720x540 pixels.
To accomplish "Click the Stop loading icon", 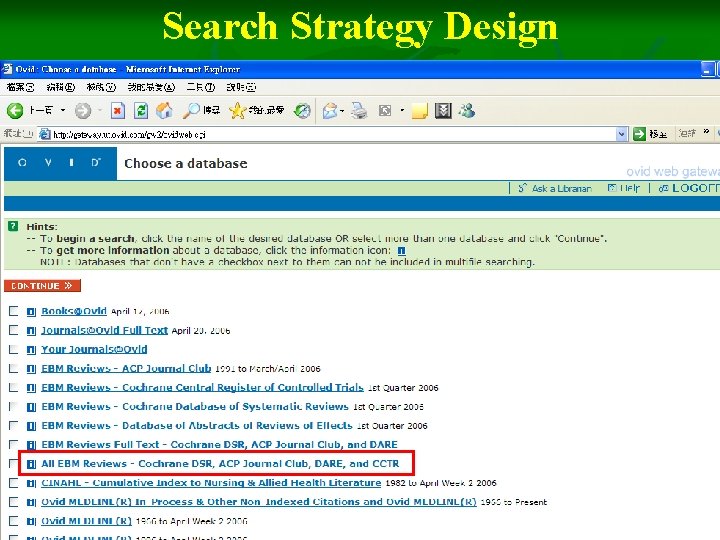I will tap(118, 110).
